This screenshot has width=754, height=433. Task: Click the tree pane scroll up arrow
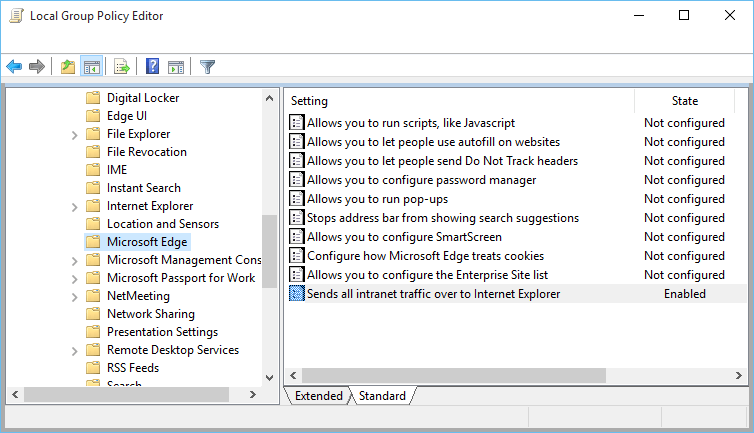(x=270, y=98)
